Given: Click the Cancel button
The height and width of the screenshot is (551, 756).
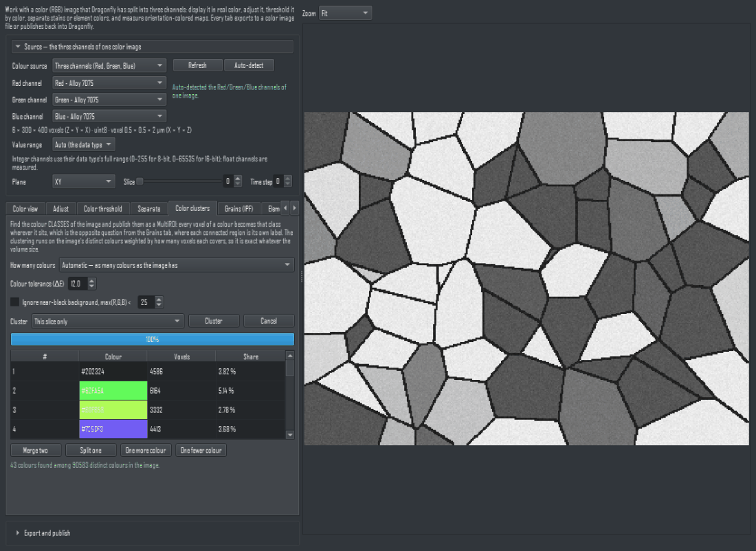Looking at the screenshot, I should pyautogui.click(x=269, y=321).
